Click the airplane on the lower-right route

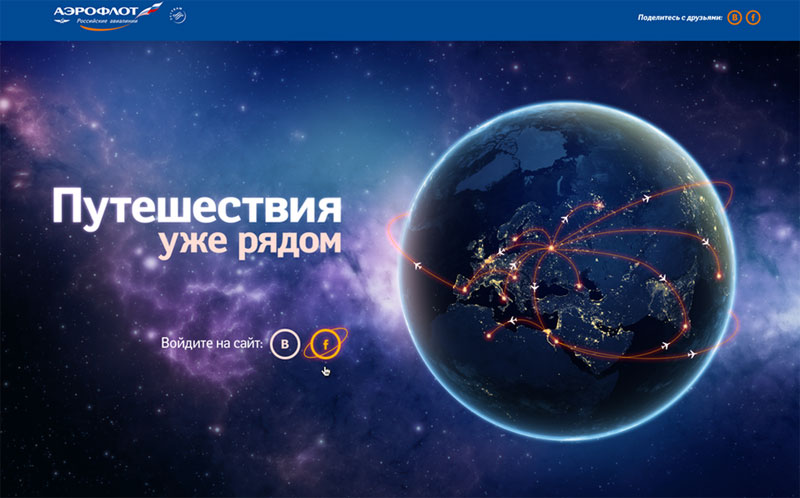(x=691, y=355)
